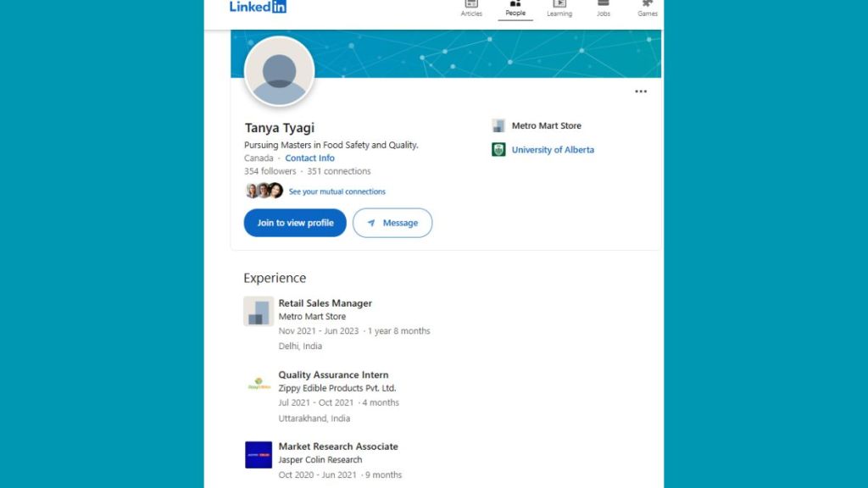The height and width of the screenshot is (488, 868).
Task: Click the mutual connections avatar group
Action: (264, 191)
